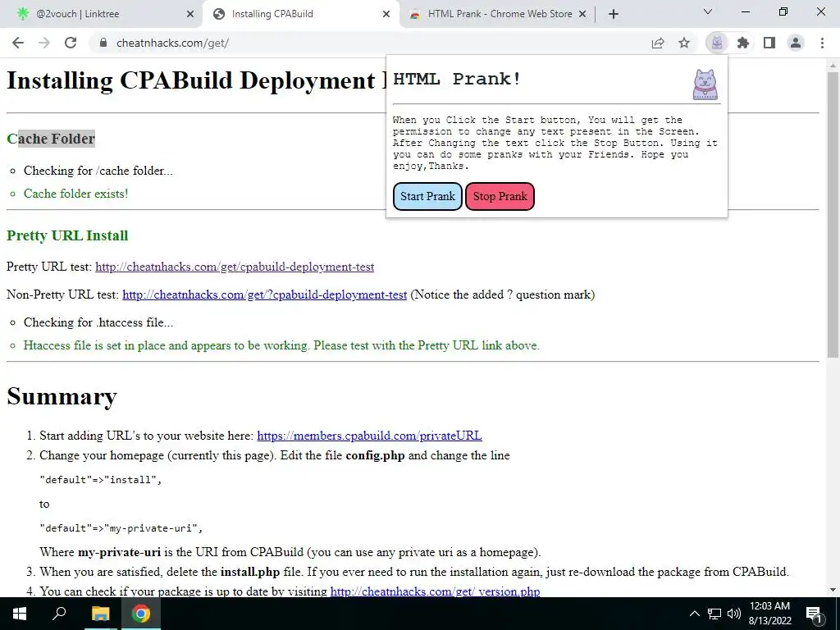840x630 pixels.
Task: Close the Installing CPABuild tab
Action: point(386,15)
